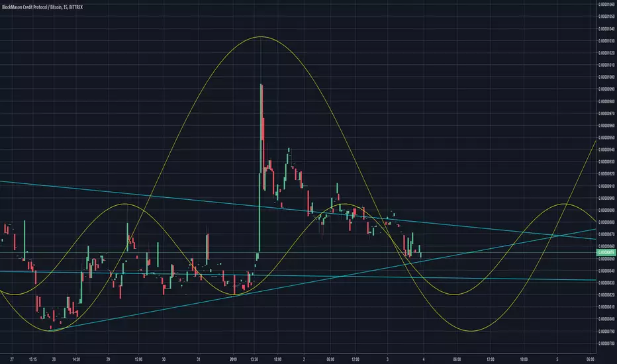The height and width of the screenshot is (364, 617).
Task: Click the 15:15 label on the time axis
Action: click(x=33, y=359)
